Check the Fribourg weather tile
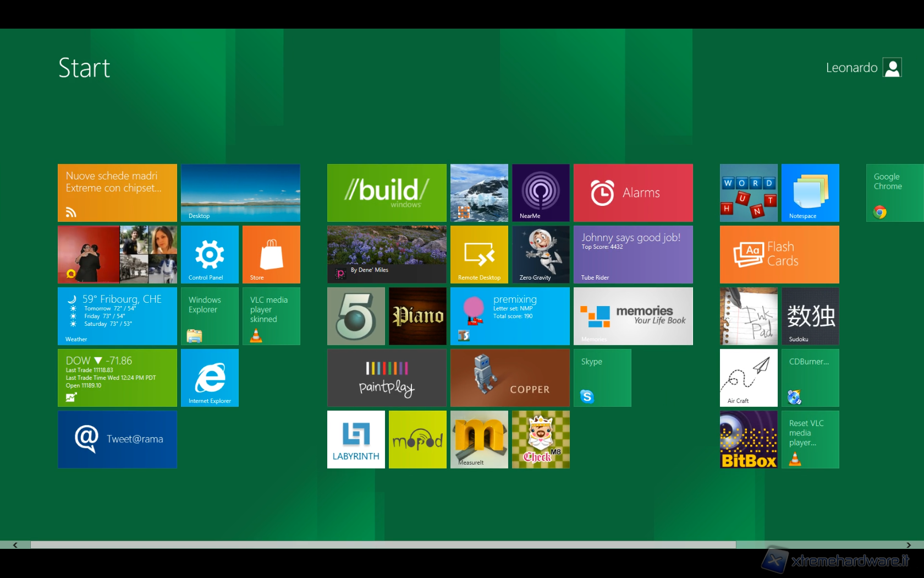This screenshot has width=924, height=578. click(x=117, y=316)
